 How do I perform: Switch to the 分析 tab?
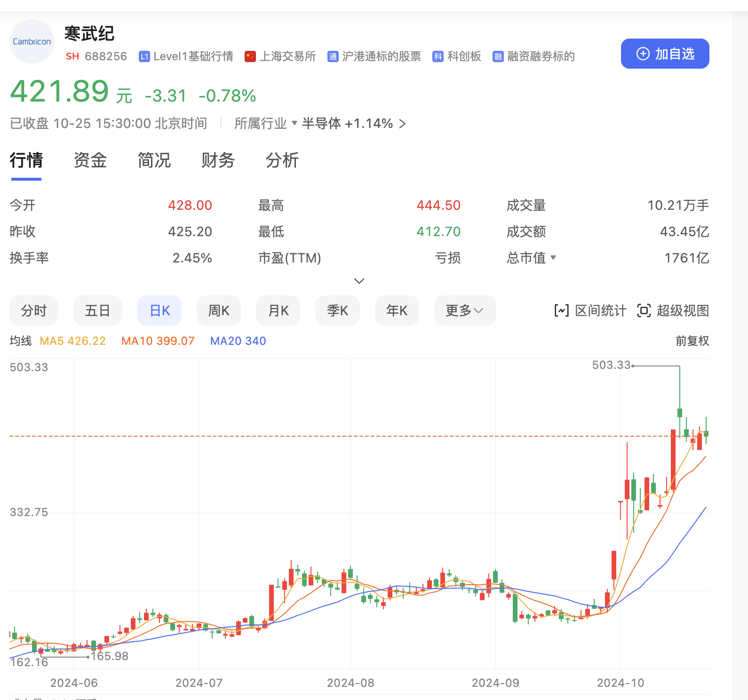click(282, 160)
